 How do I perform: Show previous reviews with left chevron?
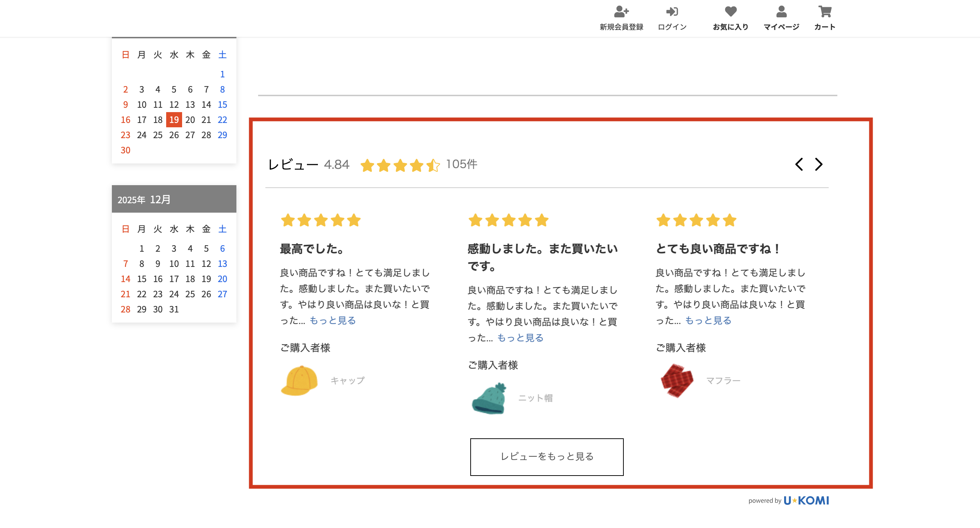pyautogui.click(x=799, y=164)
